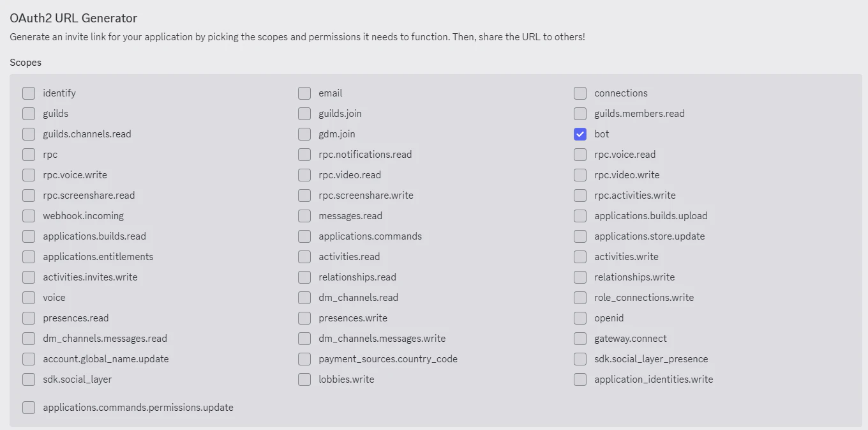Select the sdk.social_layer checkbox
Screen dimensions: 868x430
click(x=29, y=380)
